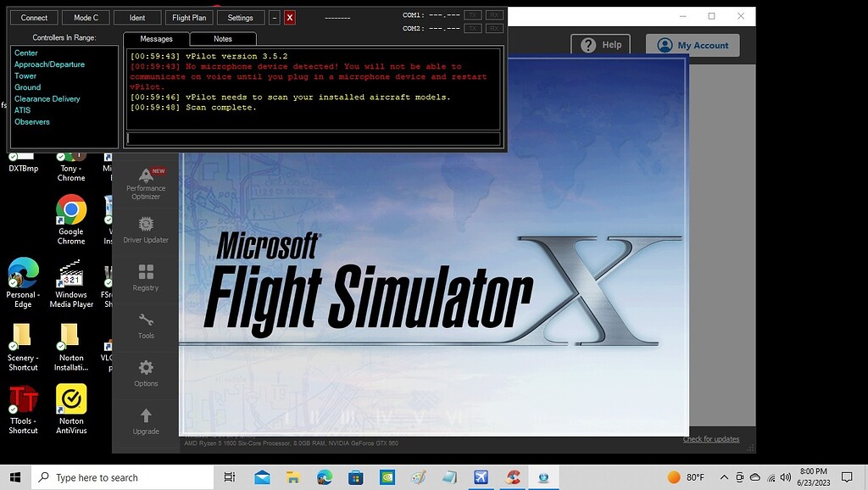Viewport: 868px width, 490px height.
Task: Show hidden system tray icons
Action: 725,476
